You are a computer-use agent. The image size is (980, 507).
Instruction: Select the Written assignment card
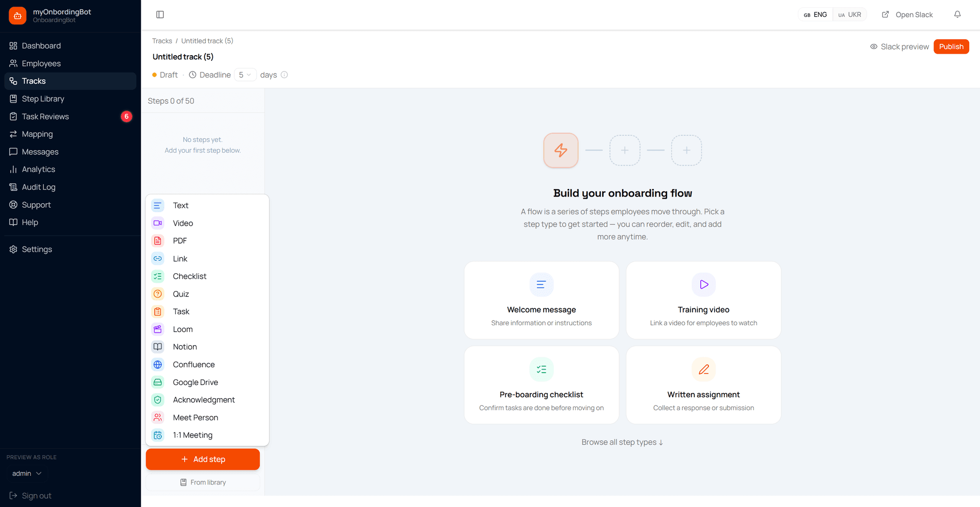703,385
